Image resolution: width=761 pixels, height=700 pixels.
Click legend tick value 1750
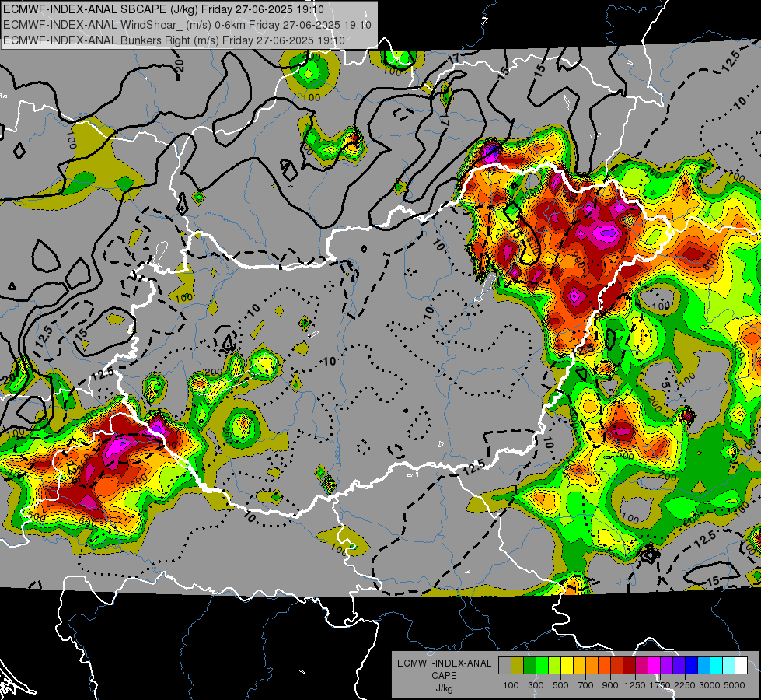pos(660,685)
